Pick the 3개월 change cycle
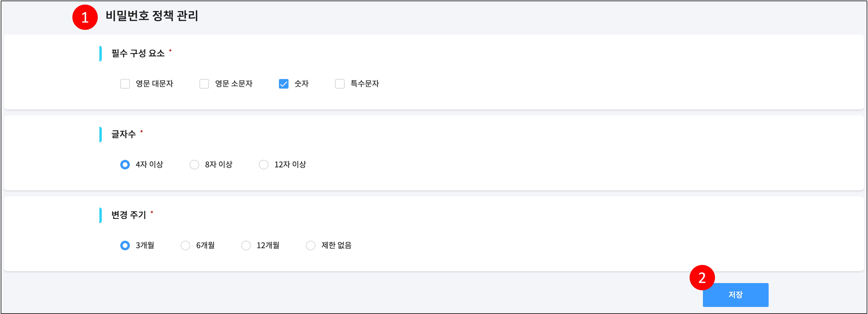The image size is (868, 314). [x=125, y=245]
